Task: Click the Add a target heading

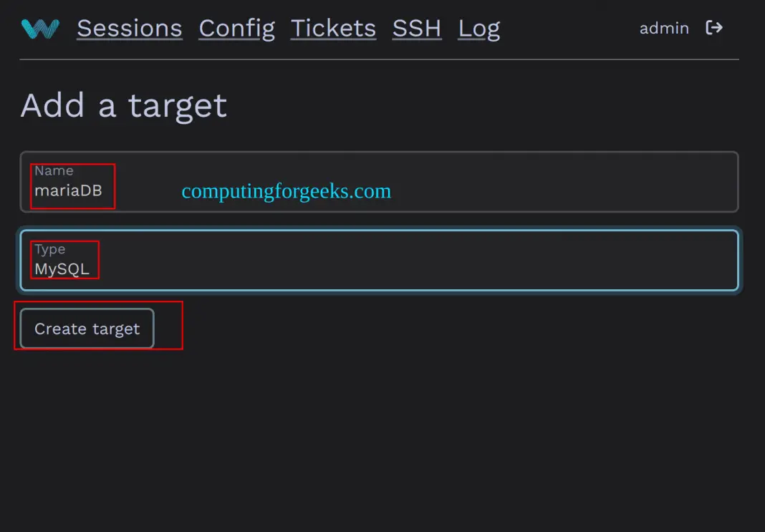Action: (x=123, y=105)
